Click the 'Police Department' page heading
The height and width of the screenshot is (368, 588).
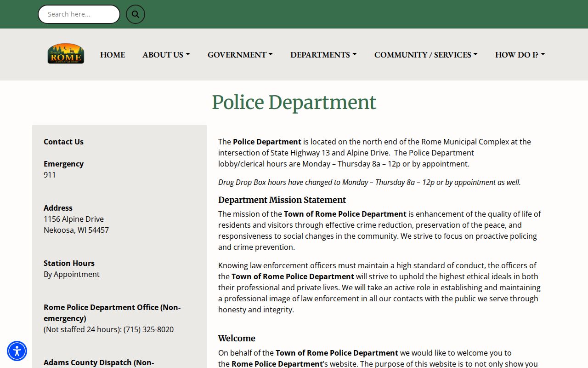tap(294, 102)
